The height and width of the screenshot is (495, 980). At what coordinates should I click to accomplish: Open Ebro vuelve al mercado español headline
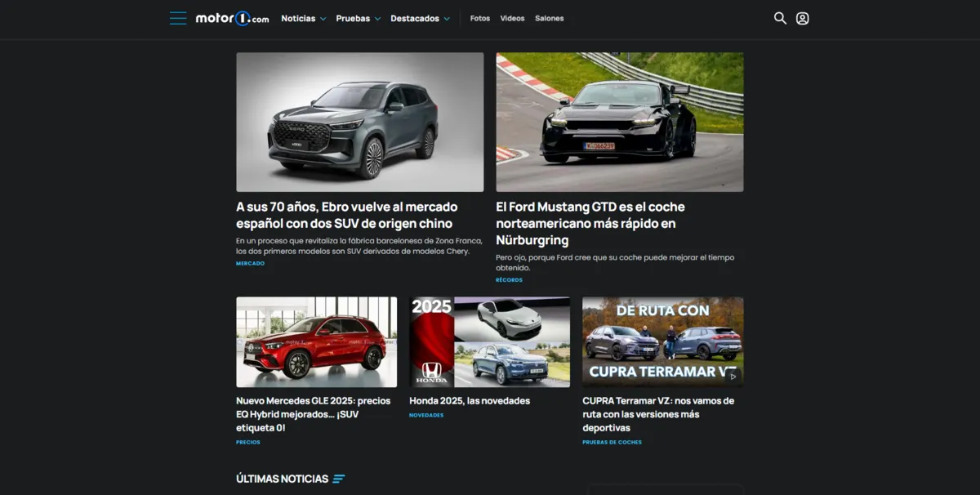347,215
